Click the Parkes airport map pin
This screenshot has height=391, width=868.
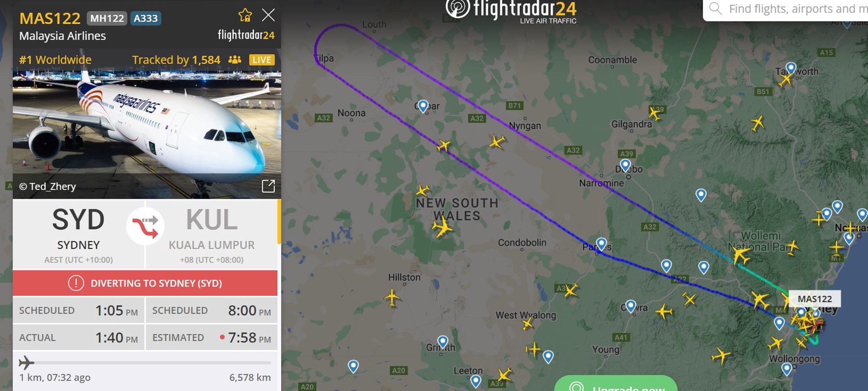pos(601,244)
